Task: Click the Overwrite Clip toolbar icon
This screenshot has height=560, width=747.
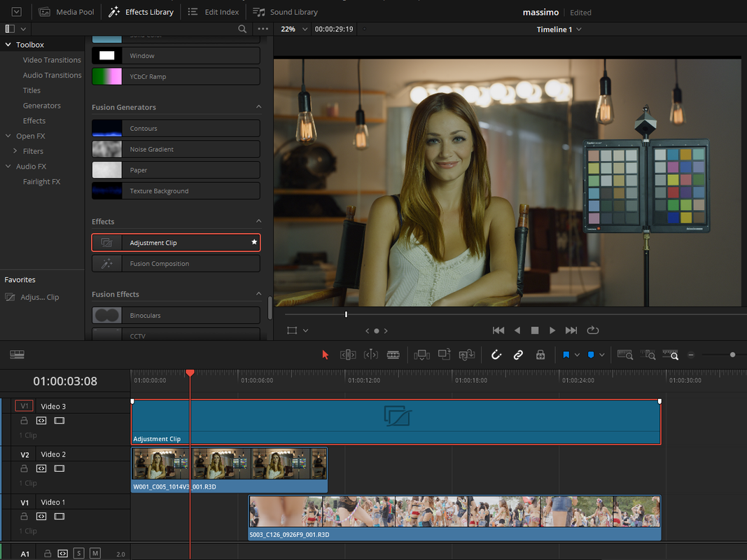Action: click(x=444, y=354)
